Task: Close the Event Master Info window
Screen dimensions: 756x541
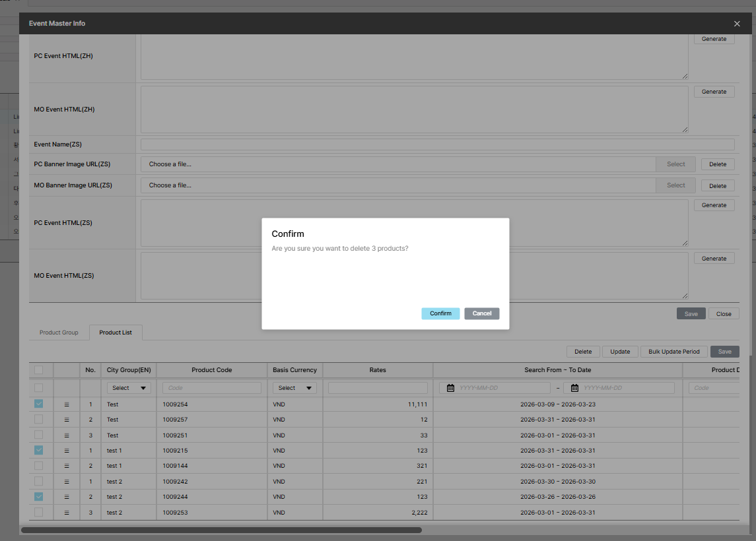Action: (x=737, y=24)
